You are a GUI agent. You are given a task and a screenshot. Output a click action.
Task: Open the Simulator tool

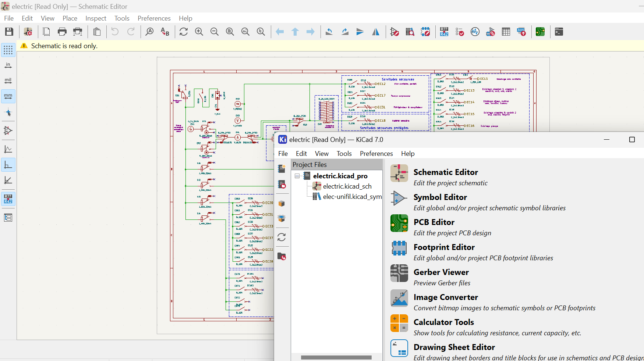(475, 32)
